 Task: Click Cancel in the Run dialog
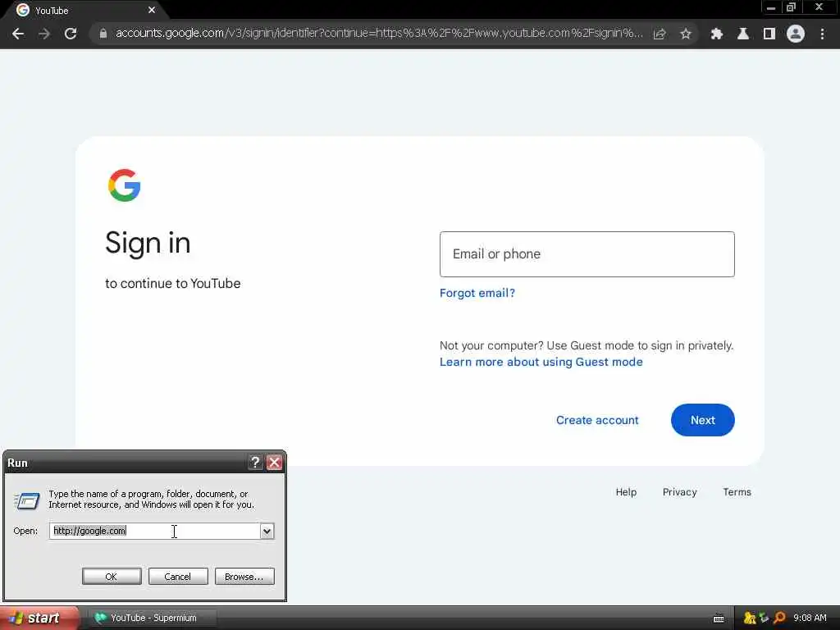point(178,577)
